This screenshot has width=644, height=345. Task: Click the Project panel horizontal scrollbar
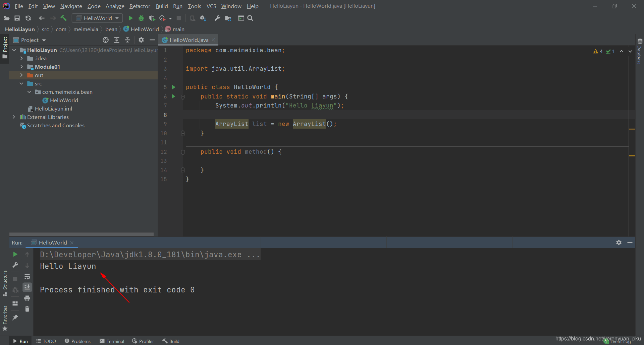tap(82, 234)
